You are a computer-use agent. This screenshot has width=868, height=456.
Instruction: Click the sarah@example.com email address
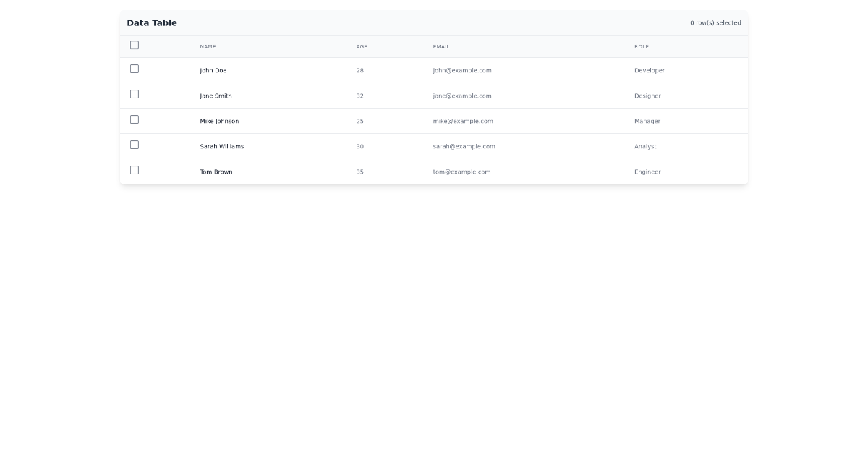coord(464,146)
